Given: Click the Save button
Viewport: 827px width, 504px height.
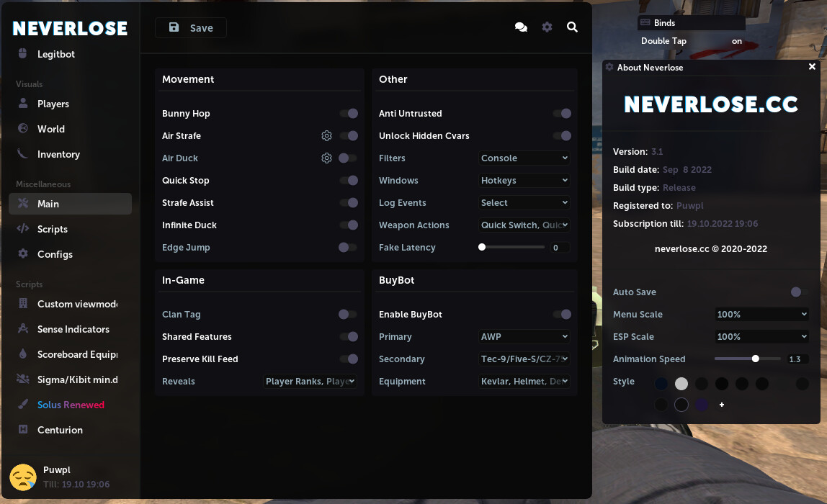Looking at the screenshot, I should pyautogui.click(x=191, y=27).
